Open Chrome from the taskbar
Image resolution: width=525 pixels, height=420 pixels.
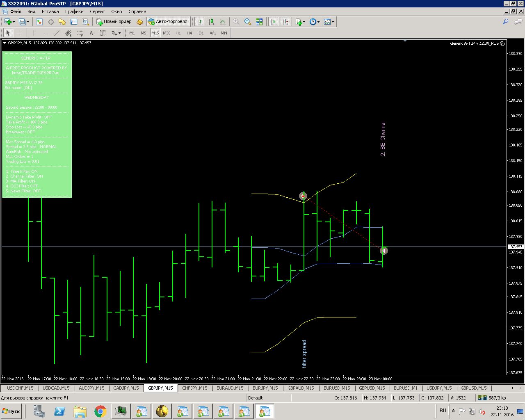pos(100,411)
